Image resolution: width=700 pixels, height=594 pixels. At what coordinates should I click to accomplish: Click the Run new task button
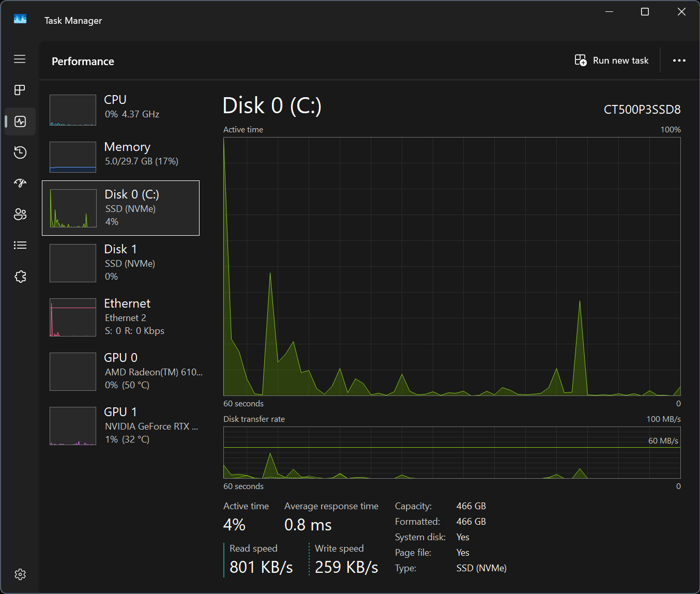tap(612, 60)
